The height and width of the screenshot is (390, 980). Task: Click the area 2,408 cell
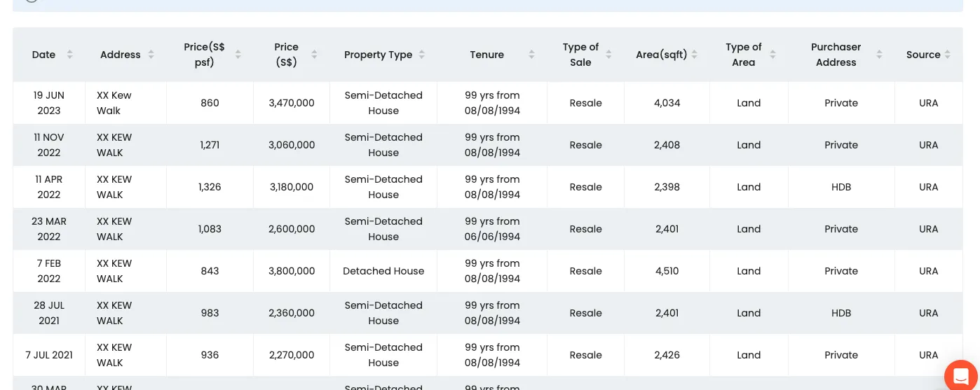click(x=667, y=145)
